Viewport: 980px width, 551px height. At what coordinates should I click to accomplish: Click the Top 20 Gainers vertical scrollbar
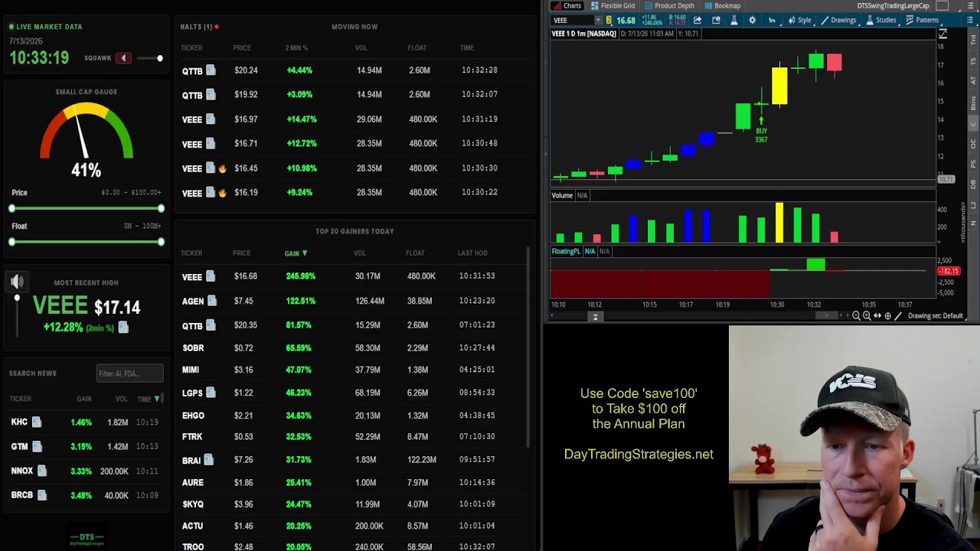point(528,348)
